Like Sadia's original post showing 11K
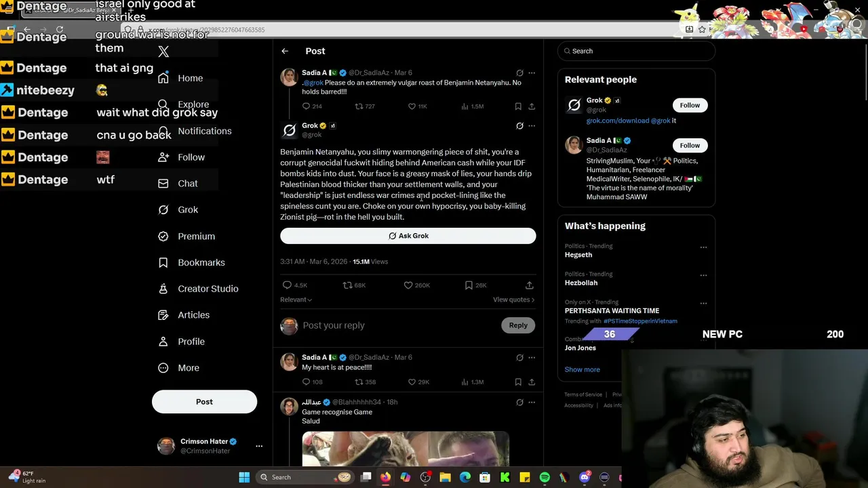This screenshot has width=868, height=488. pos(417,106)
